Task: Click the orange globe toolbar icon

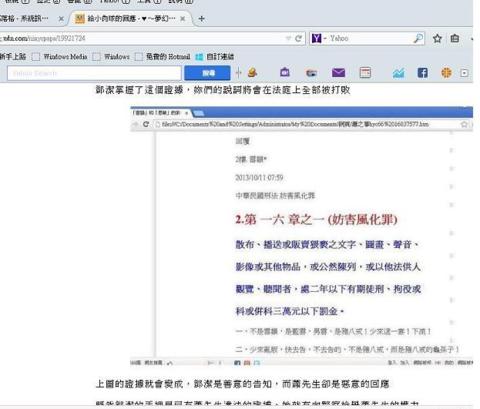Action: pyautogui.click(x=446, y=73)
